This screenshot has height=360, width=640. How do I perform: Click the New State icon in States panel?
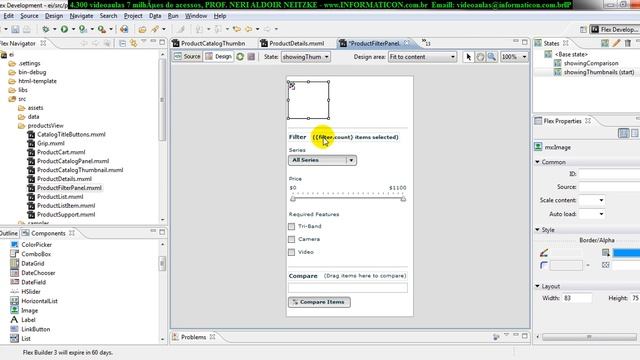(x=604, y=43)
